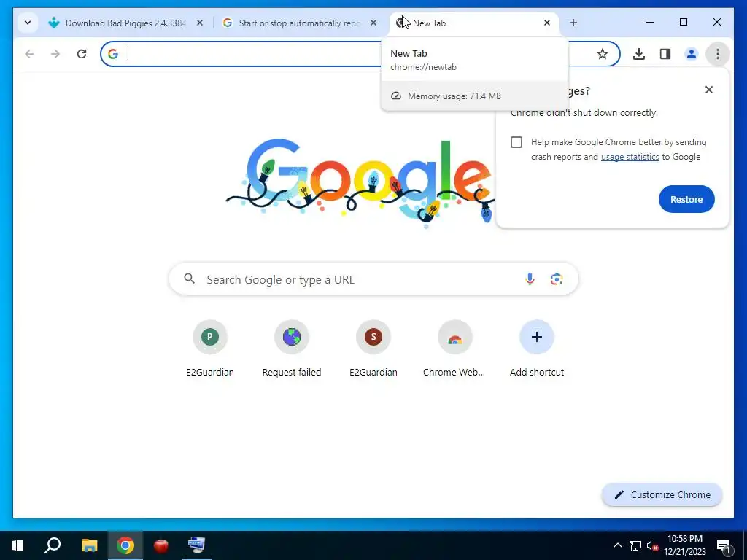Viewport: 747px width, 560px height.
Task: Show hidden system tray icons
Action: pyautogui.click(x=617, y=545)
